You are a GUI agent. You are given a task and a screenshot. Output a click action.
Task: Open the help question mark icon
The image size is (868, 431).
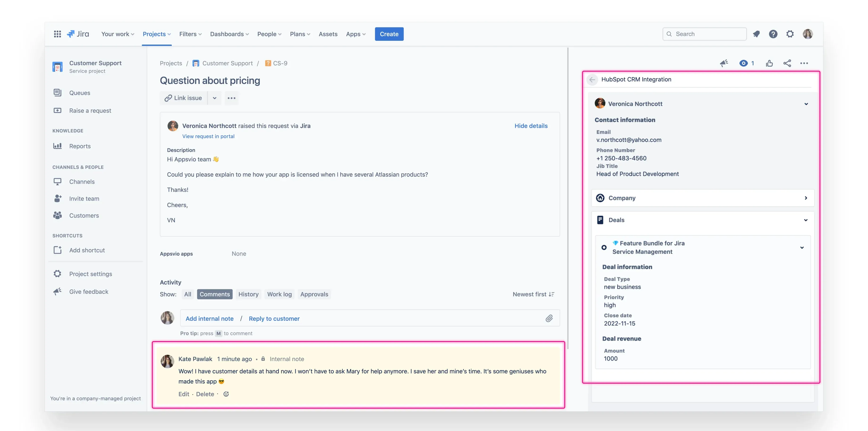(773, 34)
